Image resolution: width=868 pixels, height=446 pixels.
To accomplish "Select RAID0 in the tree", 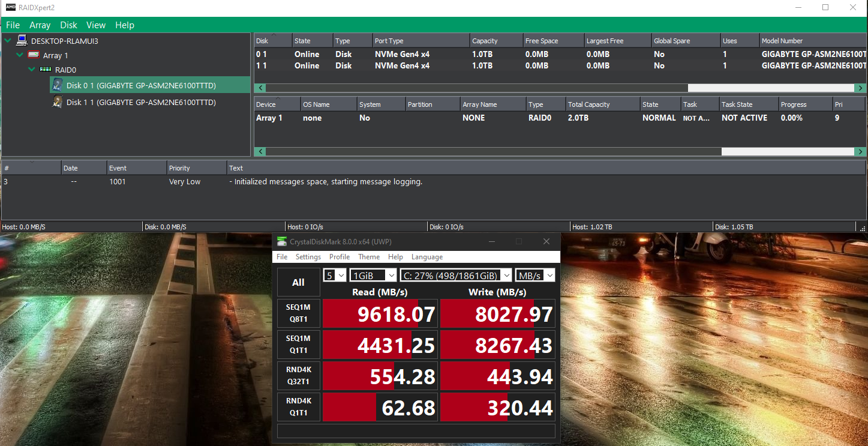I will pos(65,70).
